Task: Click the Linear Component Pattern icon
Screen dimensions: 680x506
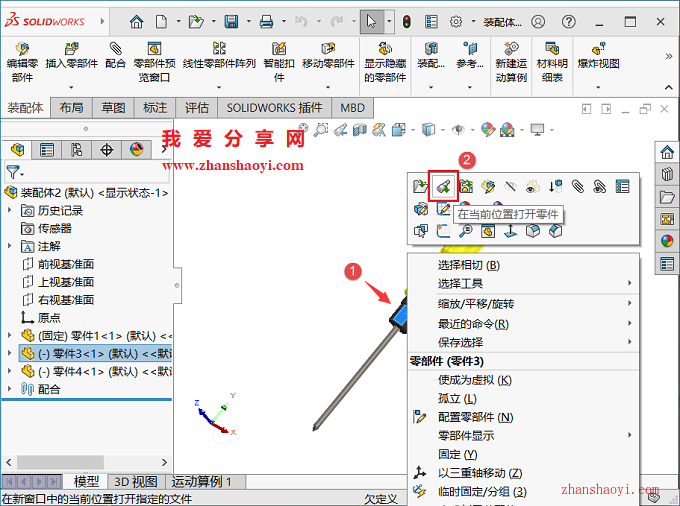Action: coord(219,49)
